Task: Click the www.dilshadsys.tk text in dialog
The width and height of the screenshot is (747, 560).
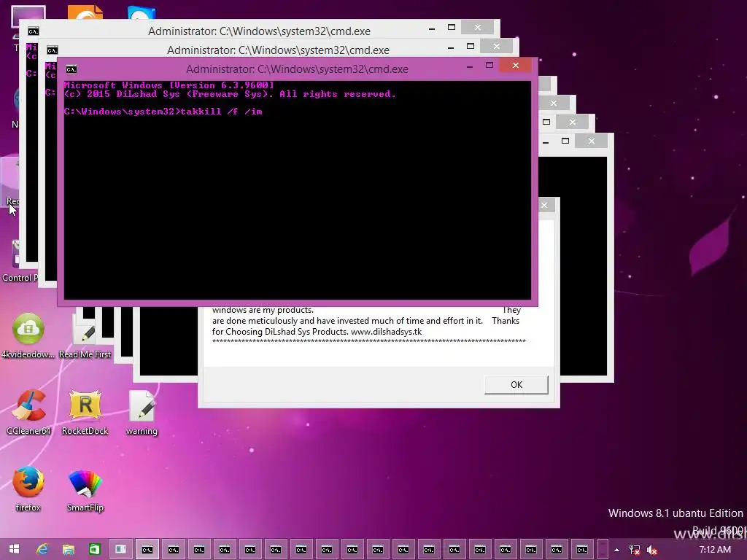Action: click(386, 332)
